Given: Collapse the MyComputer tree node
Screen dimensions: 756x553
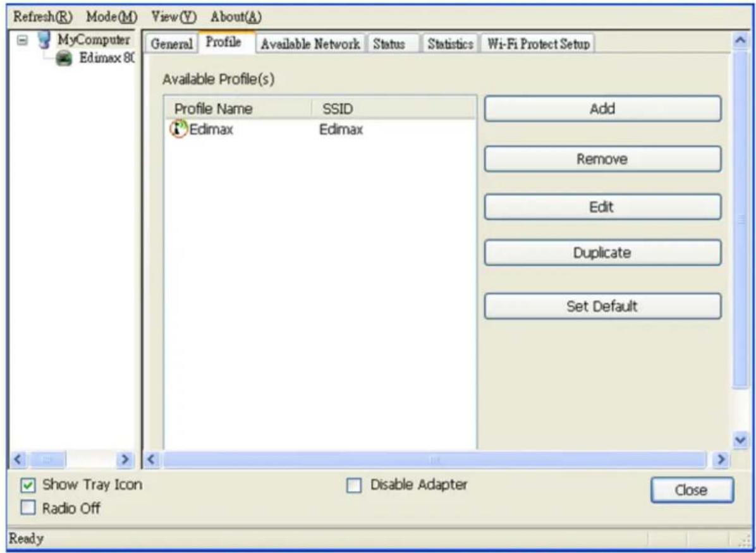Looking at the screenshot, I should 22,40.
